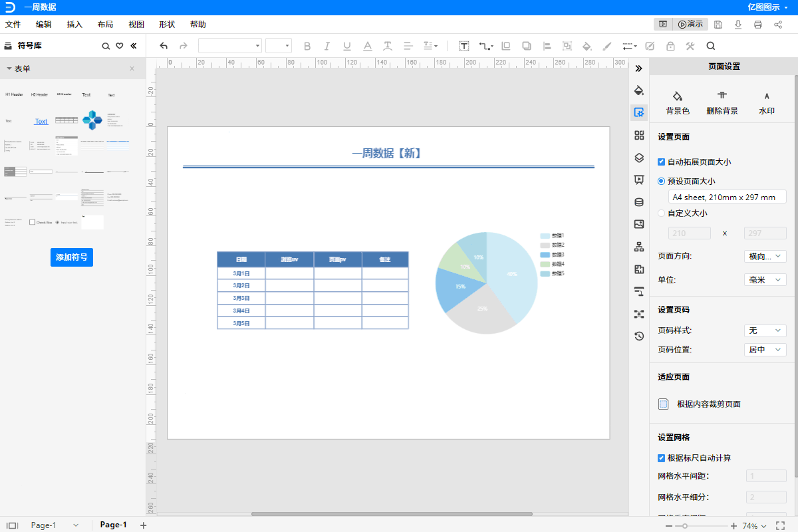Uncheck auto-calculate grid by ruler

661,458
